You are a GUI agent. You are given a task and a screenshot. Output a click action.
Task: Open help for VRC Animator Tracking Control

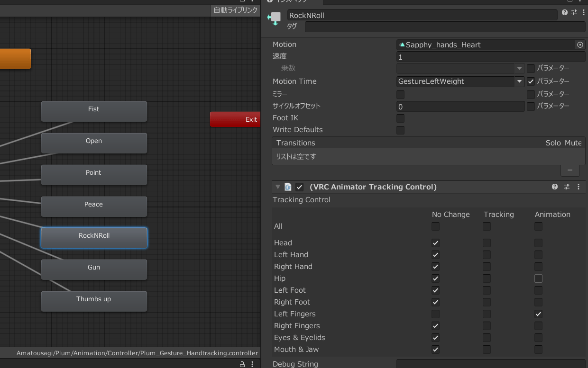(x=555, y=187)
